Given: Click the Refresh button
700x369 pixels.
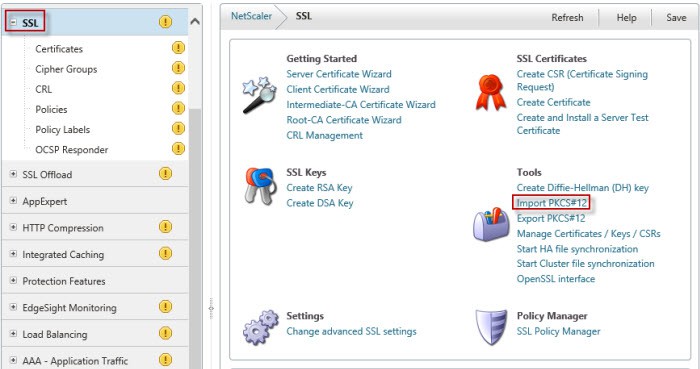Looking at the screenshot, I should click(x=567, y=17).
